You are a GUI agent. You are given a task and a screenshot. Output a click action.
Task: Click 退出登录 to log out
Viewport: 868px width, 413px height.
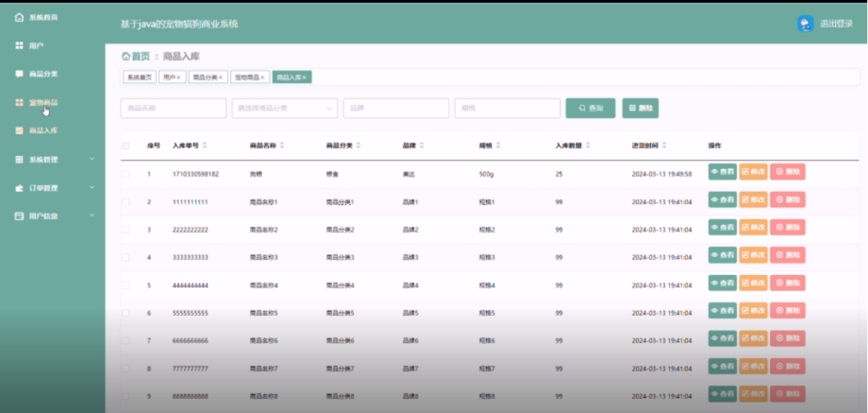(836, 24)
